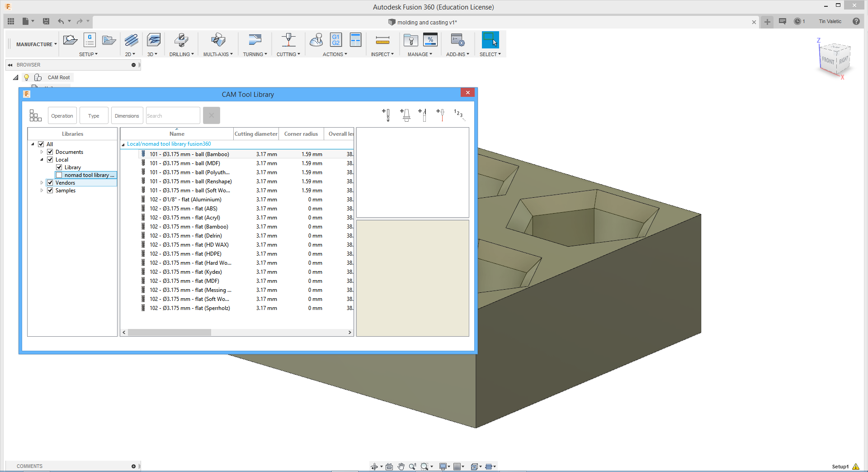Click the Job Status clock icon

click(x=797, y=21)
